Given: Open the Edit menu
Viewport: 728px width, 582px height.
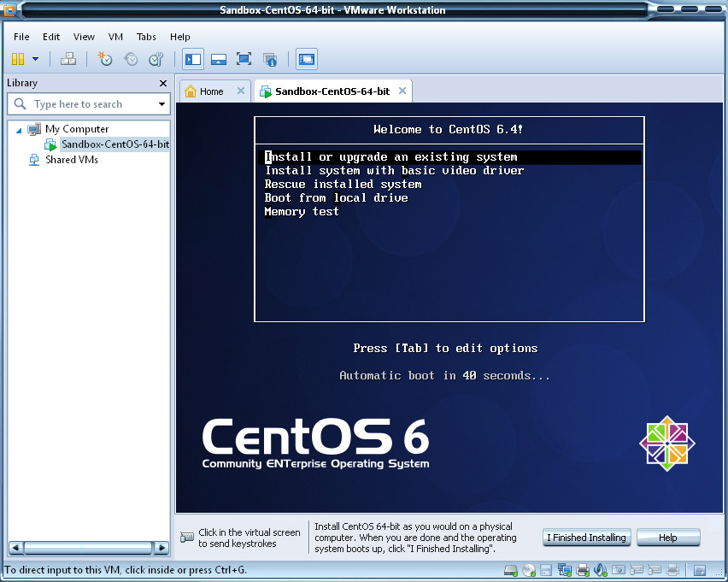Looking at the screenshot, I should pyautogui.click(x=51, y=37).
